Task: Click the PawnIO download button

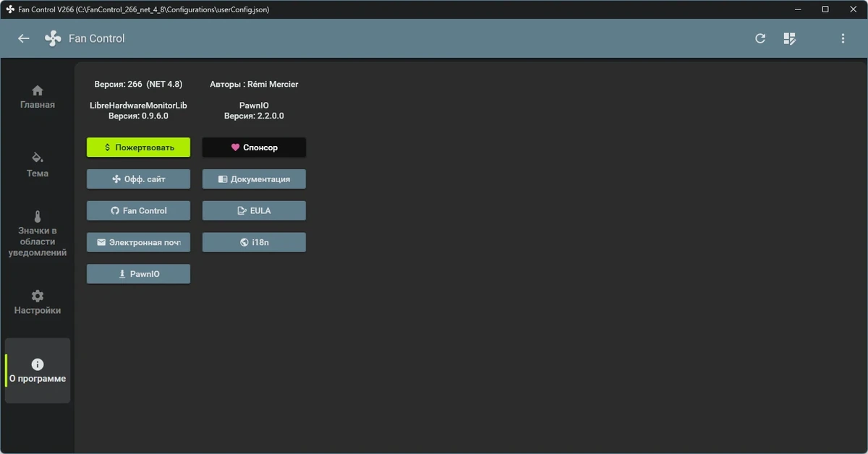Action: pos(138,274)
